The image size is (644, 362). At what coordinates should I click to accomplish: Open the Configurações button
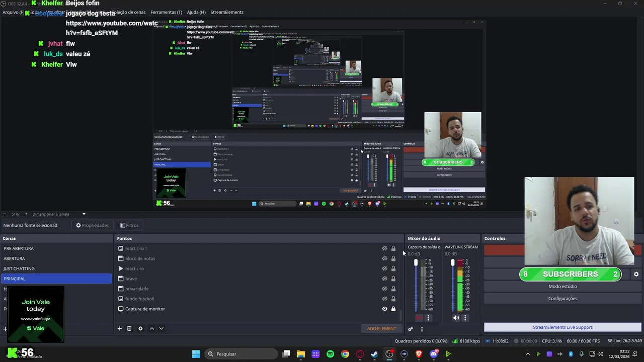pyautogui.click(x=562, y=299)
